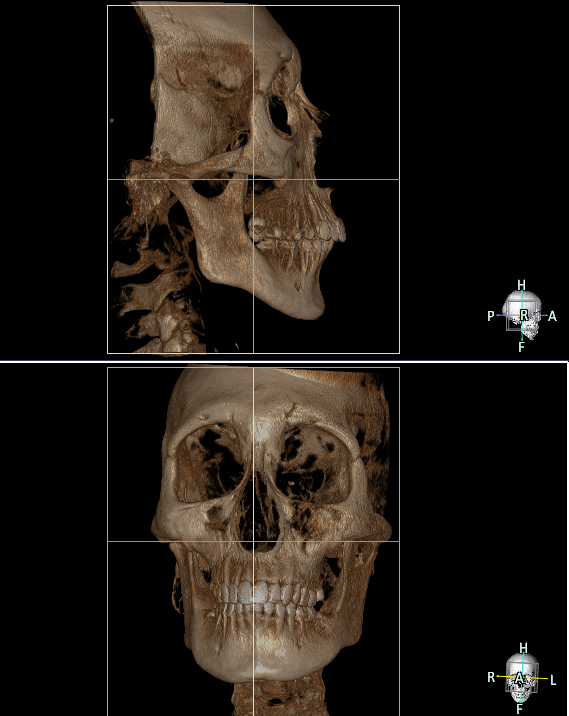
Task: Click the white divider between the two views
Action: pos(284,362)
